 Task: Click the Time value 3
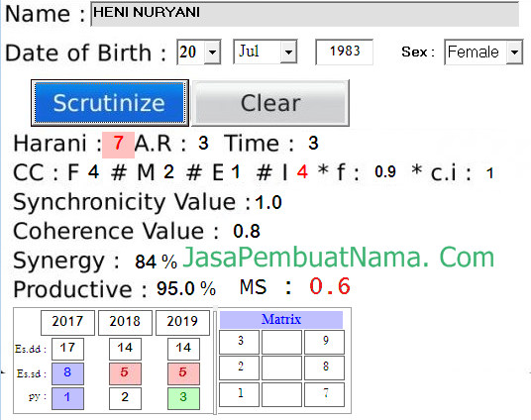[313, 144]
